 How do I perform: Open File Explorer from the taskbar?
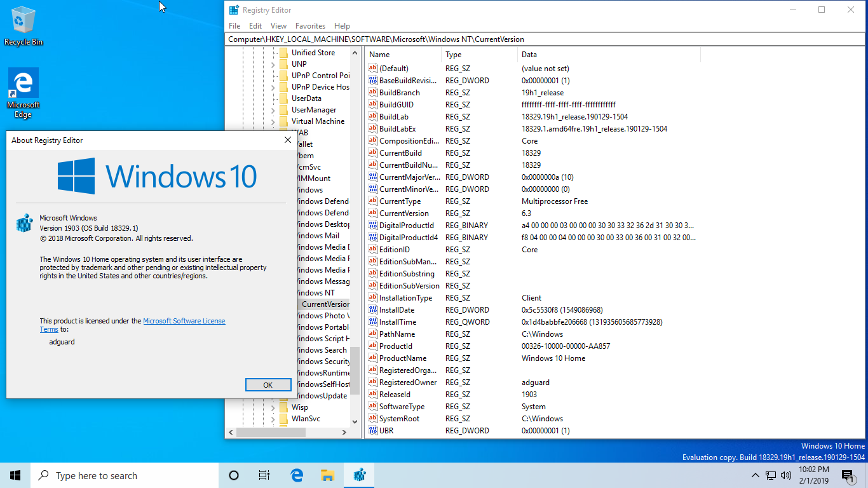click(x=327, y=475)
